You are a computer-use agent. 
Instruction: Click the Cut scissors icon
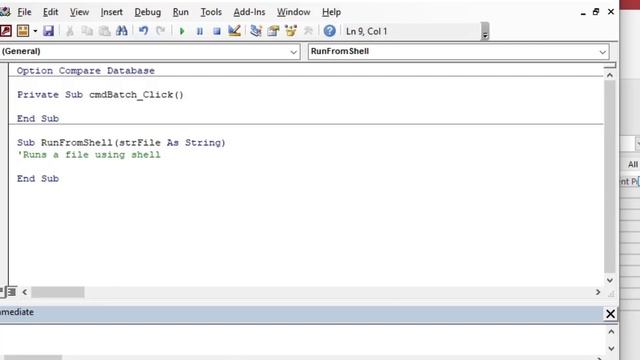(x=70, y=31)
